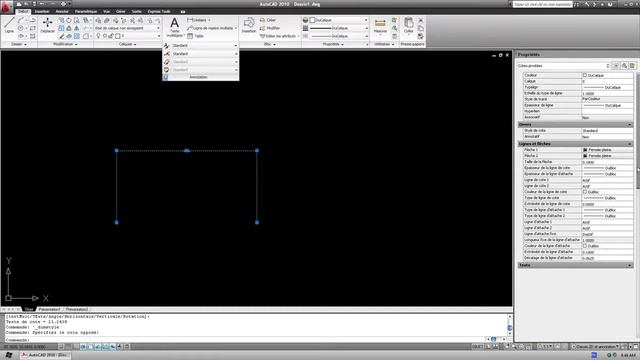This screenshot has width=640, height=360.
Task: Select the Mesurer utility tool
Action: pyautogui.click(x=380, y=26)
